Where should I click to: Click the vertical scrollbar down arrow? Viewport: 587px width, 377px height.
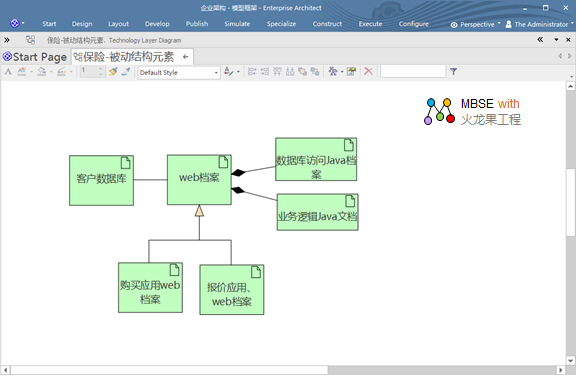click(571, 361)
